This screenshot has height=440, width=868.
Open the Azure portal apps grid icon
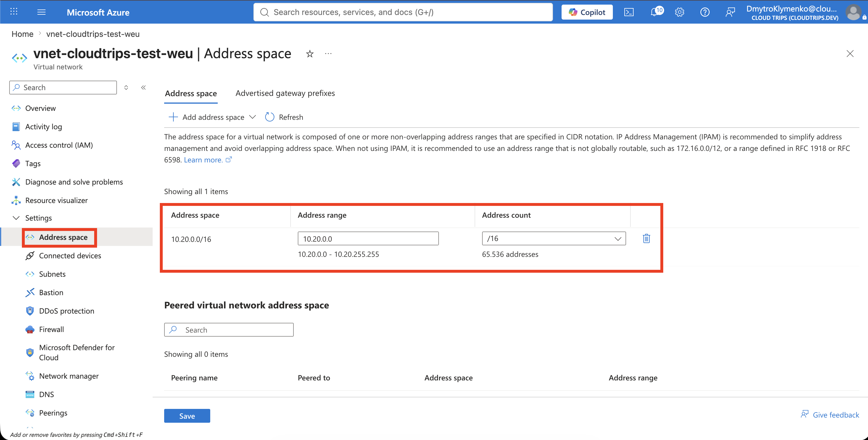14,12
